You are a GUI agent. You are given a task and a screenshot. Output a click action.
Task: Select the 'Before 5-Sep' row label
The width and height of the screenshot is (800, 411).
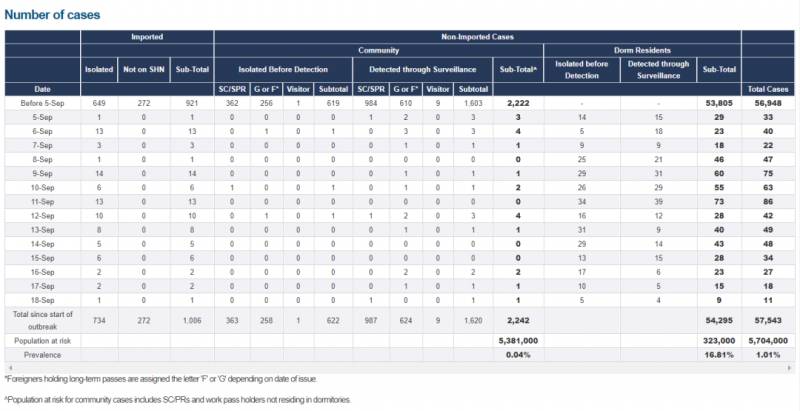click(43, 103)
